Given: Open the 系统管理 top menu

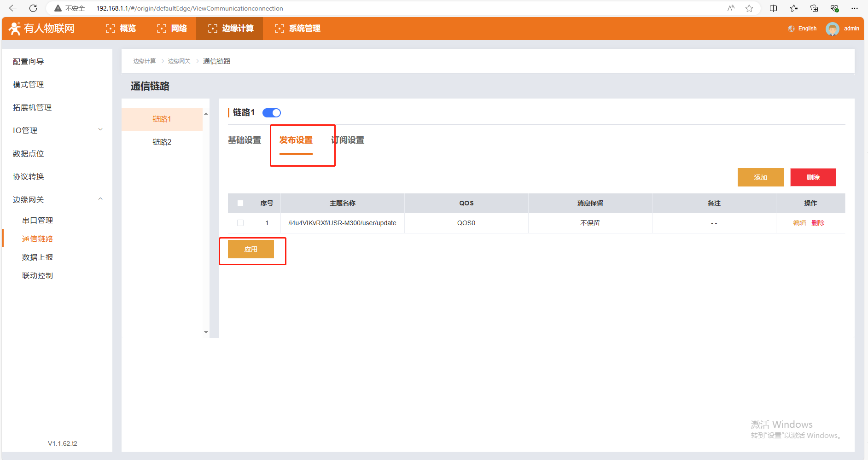Looking at the screenshot, I should [x=297, y=29].
